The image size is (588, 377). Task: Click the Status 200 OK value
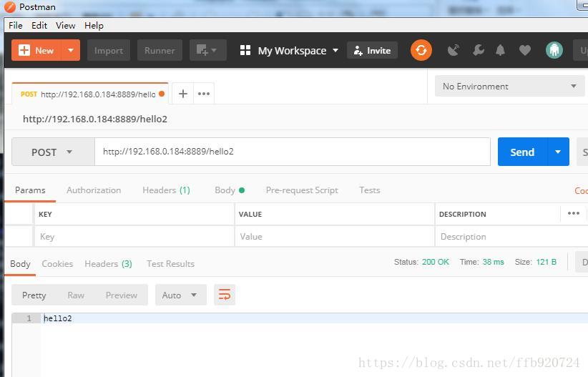click(436, 262)
